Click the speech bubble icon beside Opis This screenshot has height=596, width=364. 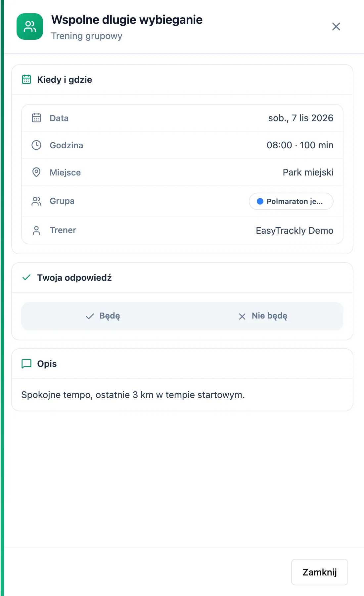26,364
